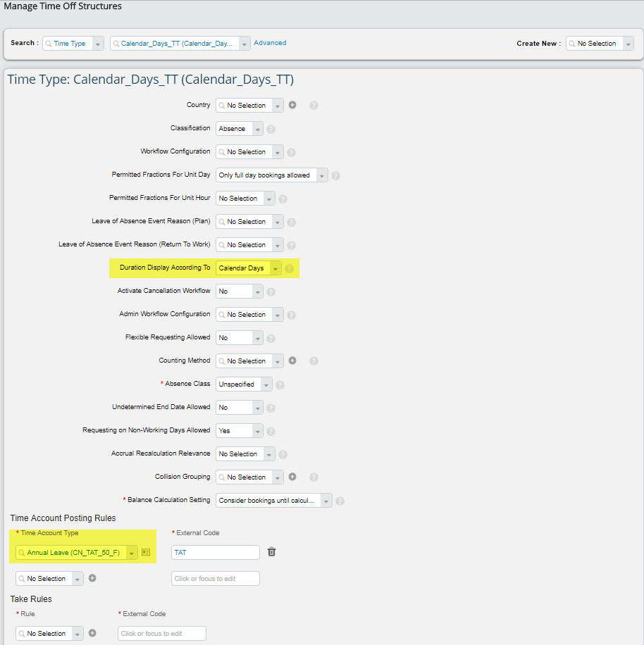
Task: Open the Advanced search link
Action: click(x=270, y=43)
